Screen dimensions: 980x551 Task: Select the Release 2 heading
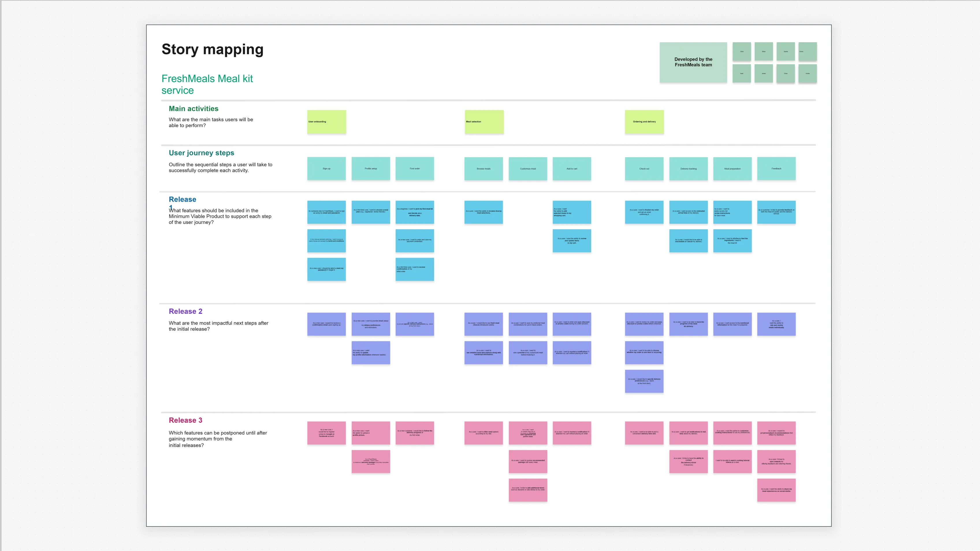[185, 311]
